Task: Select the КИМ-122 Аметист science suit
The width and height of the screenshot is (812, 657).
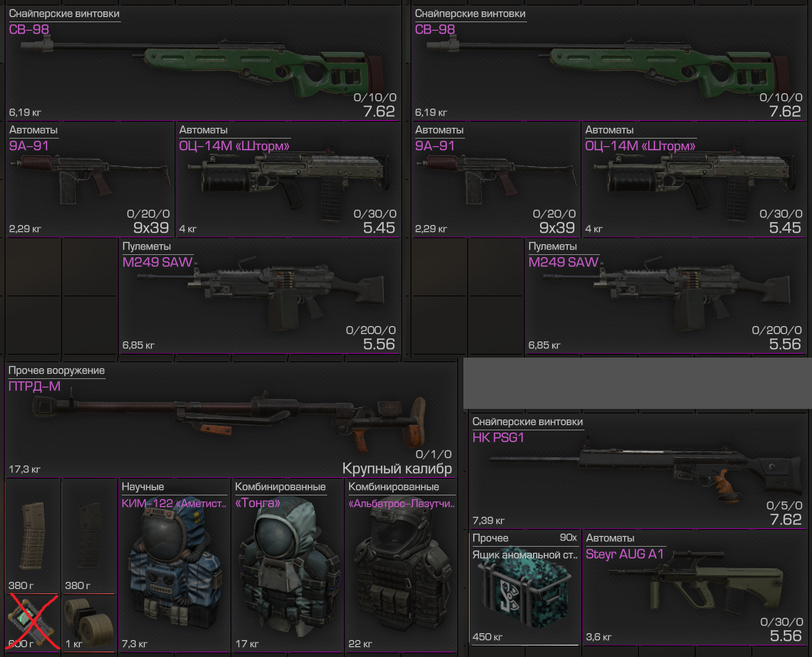Action: [x=174, y=565]
